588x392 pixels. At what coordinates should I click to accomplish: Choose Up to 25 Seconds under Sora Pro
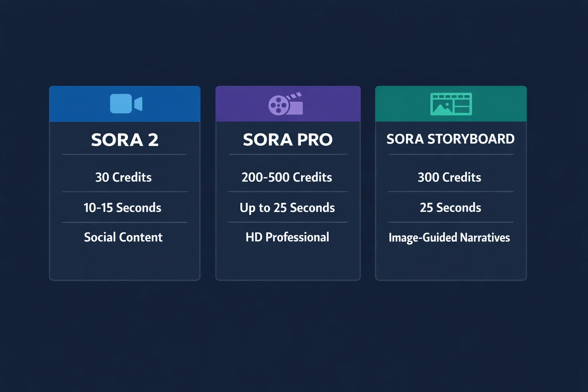(x=288, y=207)
